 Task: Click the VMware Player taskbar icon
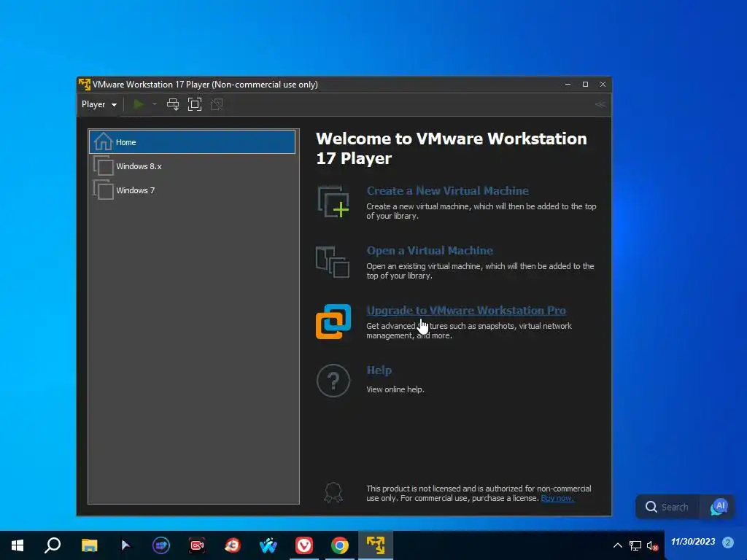[x=376, y=545]
